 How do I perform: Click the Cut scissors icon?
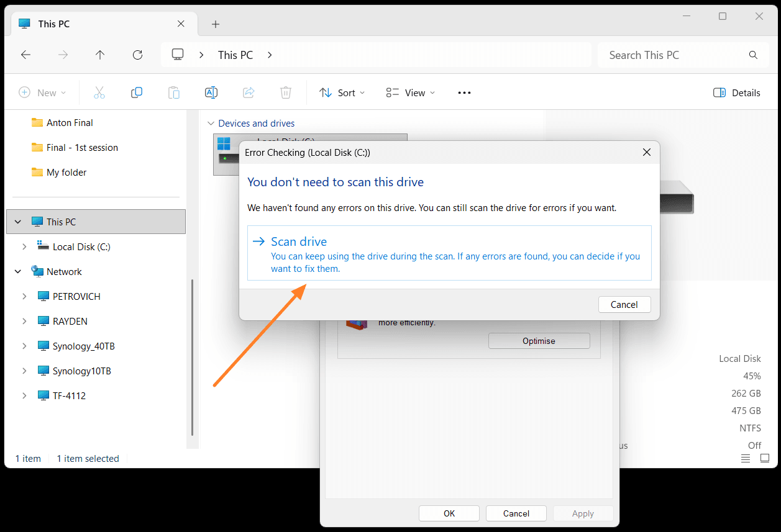pos(99,92)
